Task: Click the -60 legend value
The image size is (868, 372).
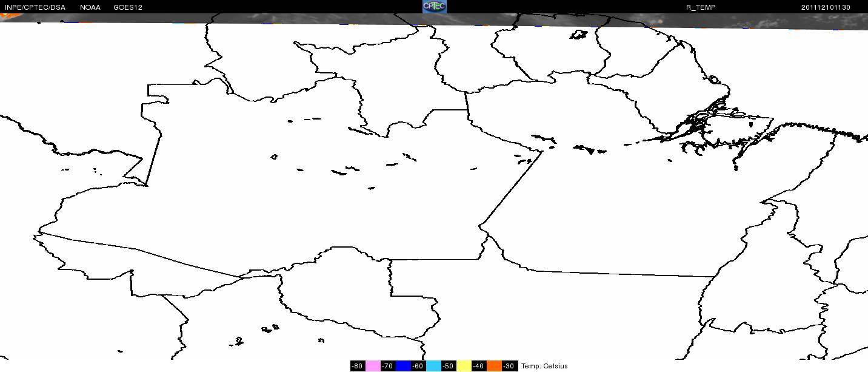Action: [418, 366]
